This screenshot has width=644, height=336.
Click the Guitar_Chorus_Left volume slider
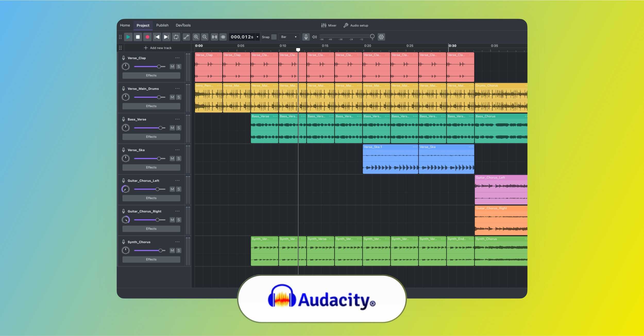click(x=150, y=189)
